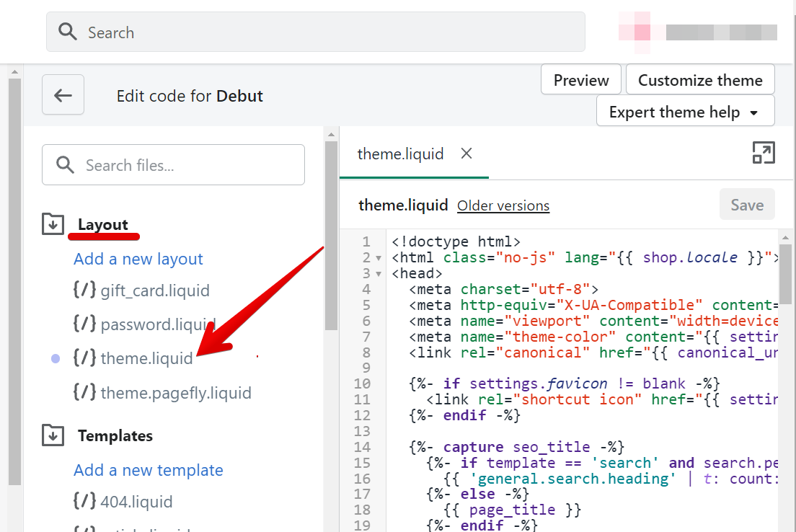This screenshot has height=532, width=796.
Task: Click the Templates section download icon
Action: [x=52, y=435]
